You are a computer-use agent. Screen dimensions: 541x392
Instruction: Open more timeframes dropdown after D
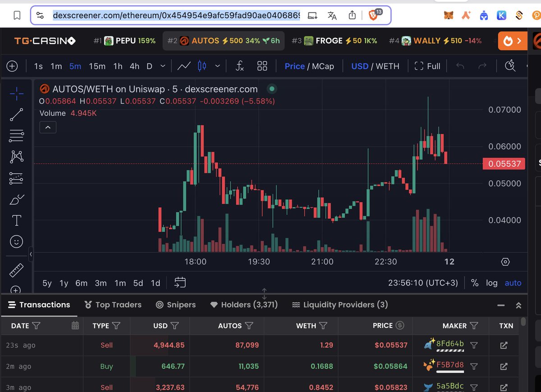pyautogui.click(x=163, y=66)
